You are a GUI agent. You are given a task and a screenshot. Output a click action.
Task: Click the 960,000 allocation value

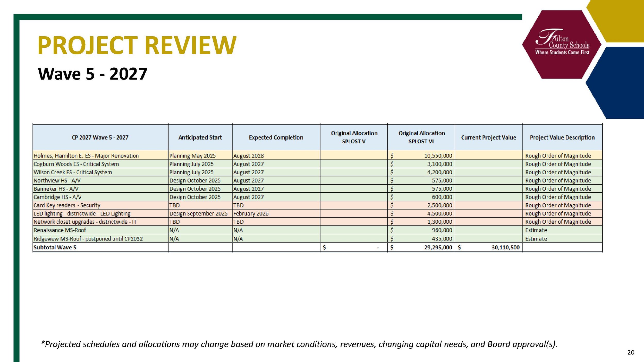(442, 230)
